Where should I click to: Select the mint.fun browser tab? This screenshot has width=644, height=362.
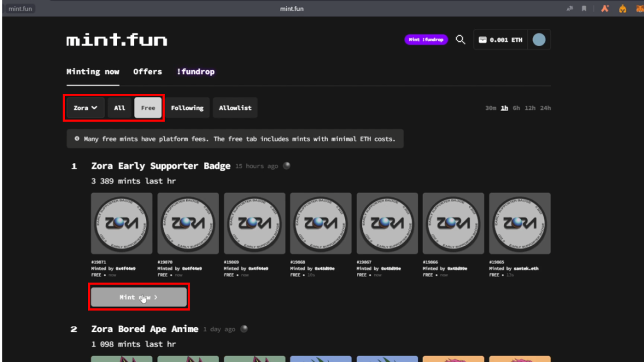tap(20, 9)
